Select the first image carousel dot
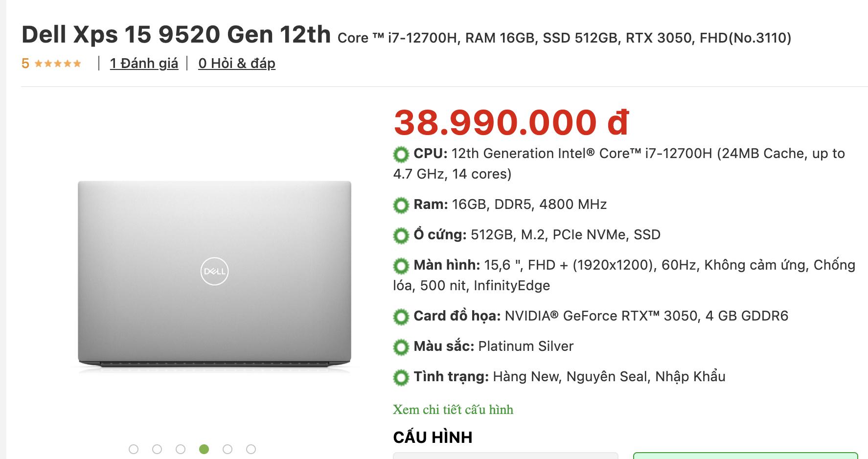The width and height of the screenshot is (868, 459). tap(134, 449)
